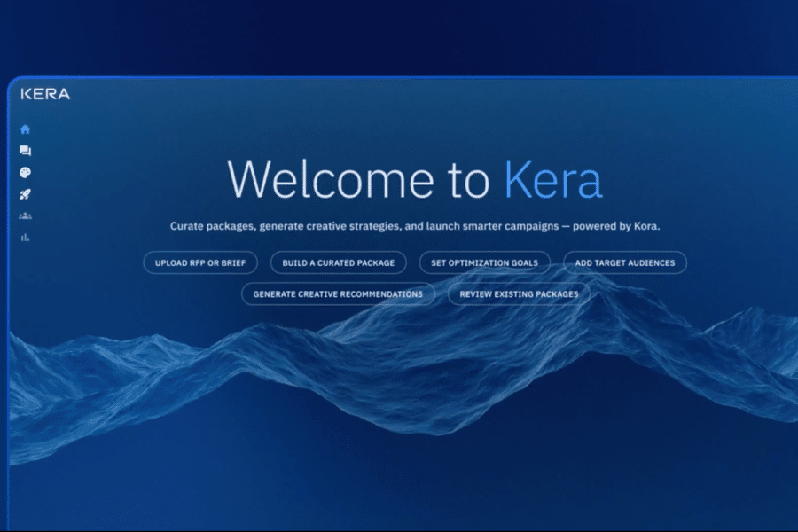The height and width of the screenshot is (532, 798).
Task: Select the palette creative-tools icon
Action: [25, 172]
